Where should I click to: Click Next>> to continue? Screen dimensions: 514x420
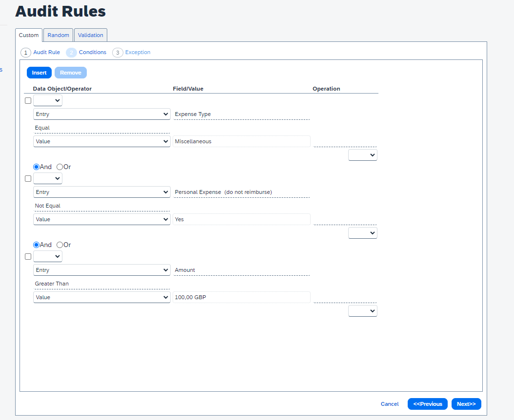pos(466,404)
